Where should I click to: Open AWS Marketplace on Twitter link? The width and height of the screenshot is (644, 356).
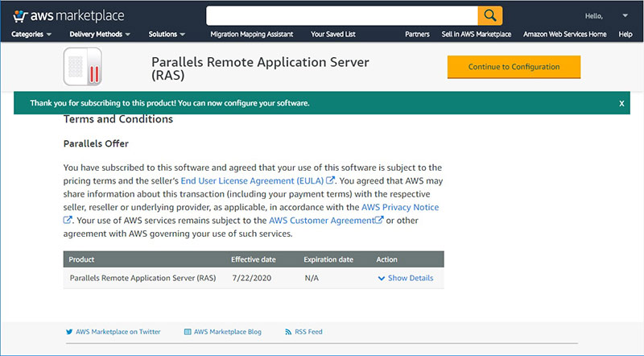tap(118, 332)
